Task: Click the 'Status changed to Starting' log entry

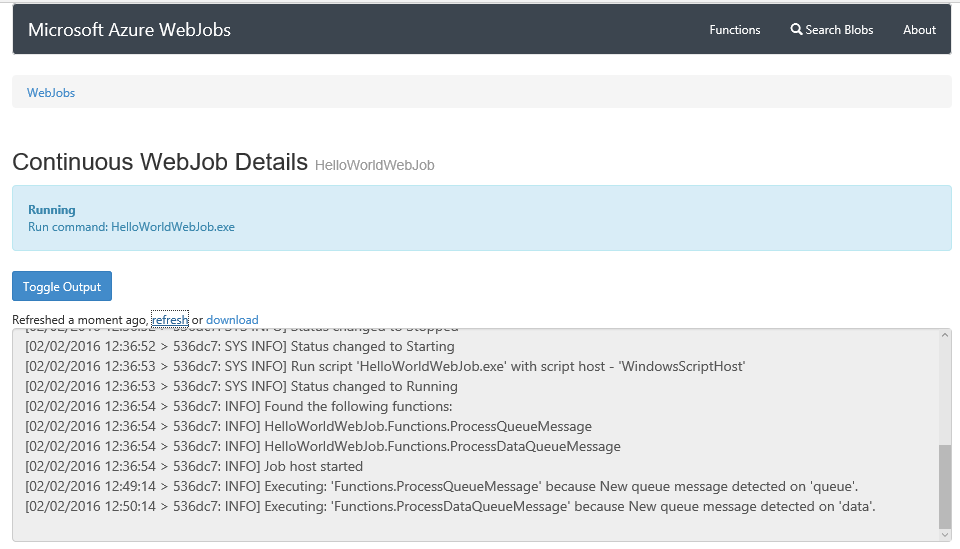Action: (x=240, y=346)
